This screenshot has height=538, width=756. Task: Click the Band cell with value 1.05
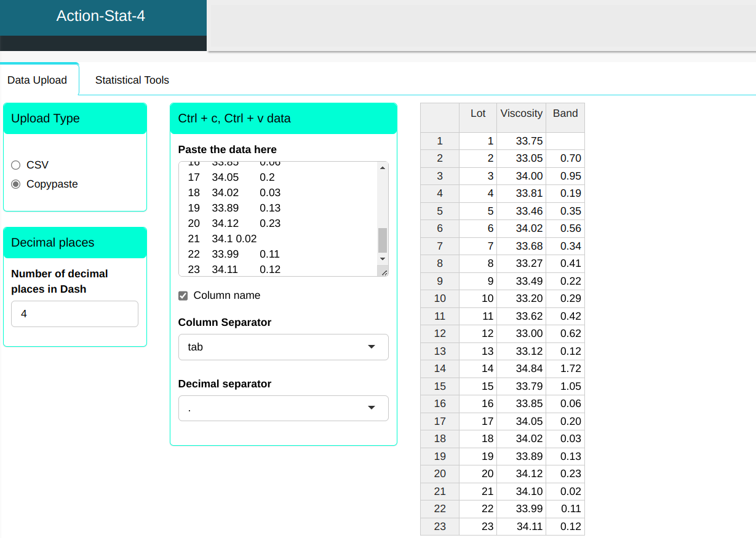(x=565, y=386)
